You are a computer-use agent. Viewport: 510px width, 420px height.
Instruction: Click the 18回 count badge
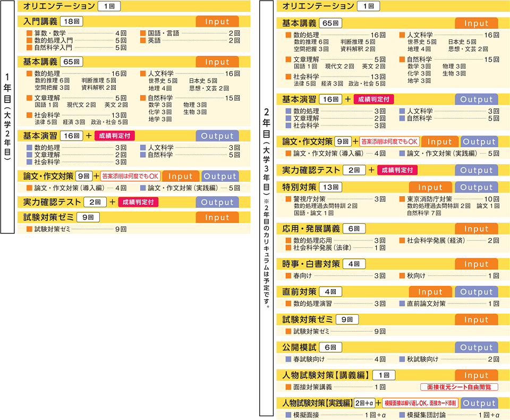click(71, 22)
